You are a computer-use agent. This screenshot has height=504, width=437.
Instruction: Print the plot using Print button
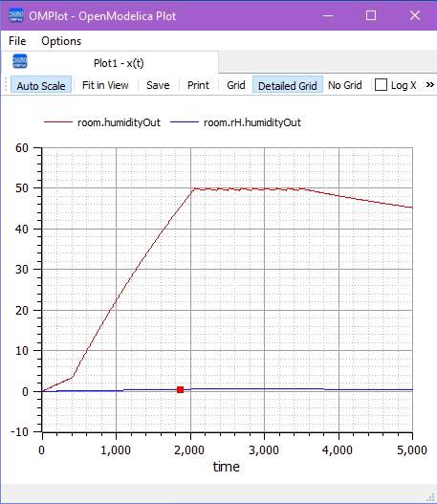point(198,85)
